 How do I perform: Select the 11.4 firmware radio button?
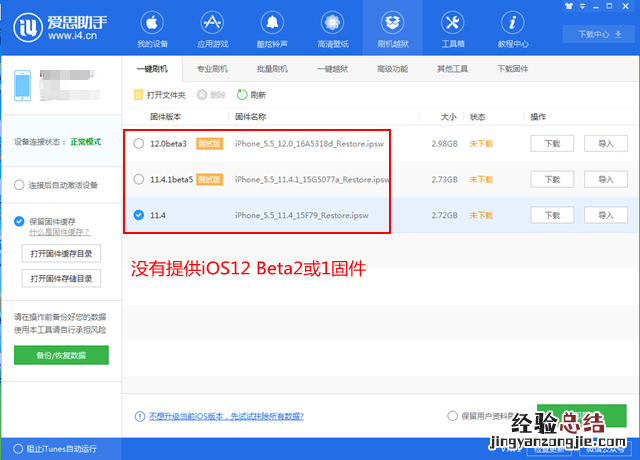139,215
